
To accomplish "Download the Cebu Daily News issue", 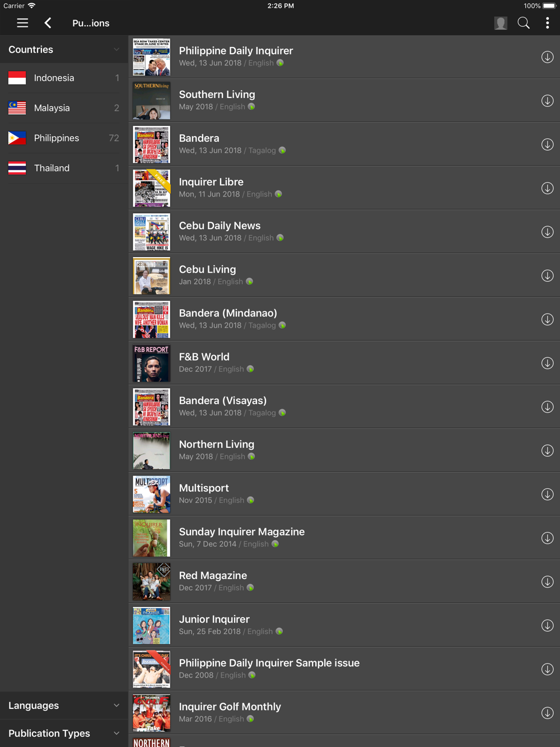I will tap(547, 232).
